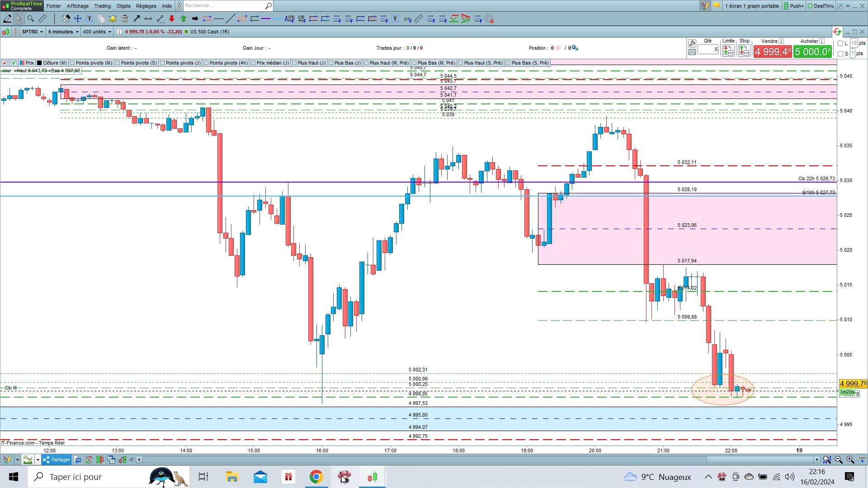868x488 pixels.
Task: Click the trash delete objects icon
Action: click(x=125, y=19)
